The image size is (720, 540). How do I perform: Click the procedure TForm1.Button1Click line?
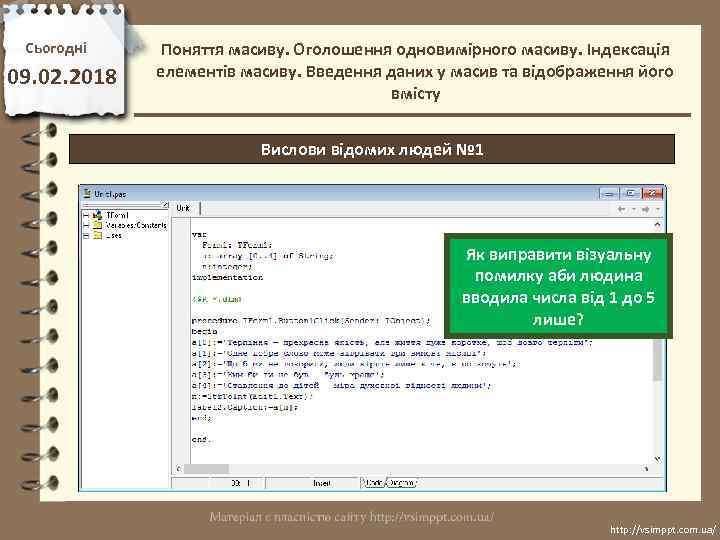pyautogui.click(x=311, y=321)
